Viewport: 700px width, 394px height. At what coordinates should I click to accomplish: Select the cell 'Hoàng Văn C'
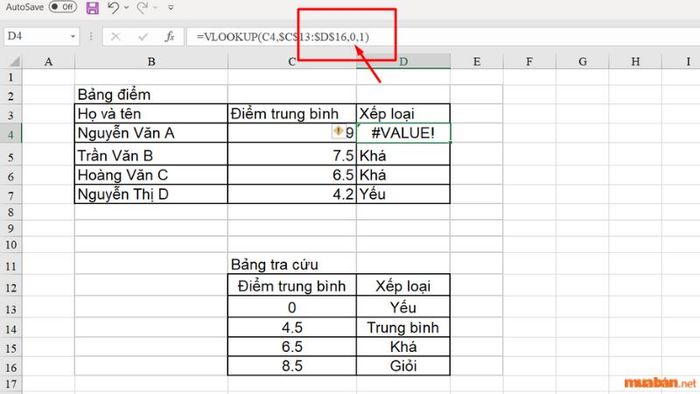point(151,174)
